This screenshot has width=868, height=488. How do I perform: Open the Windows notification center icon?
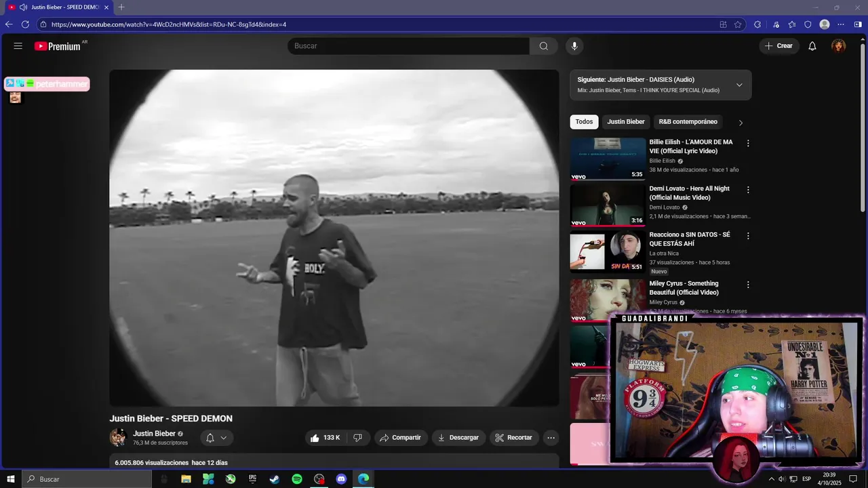(x=854, y=479)
